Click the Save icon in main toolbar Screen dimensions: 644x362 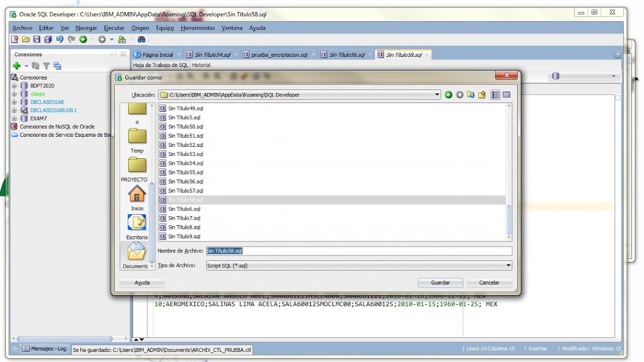(37, 39)
